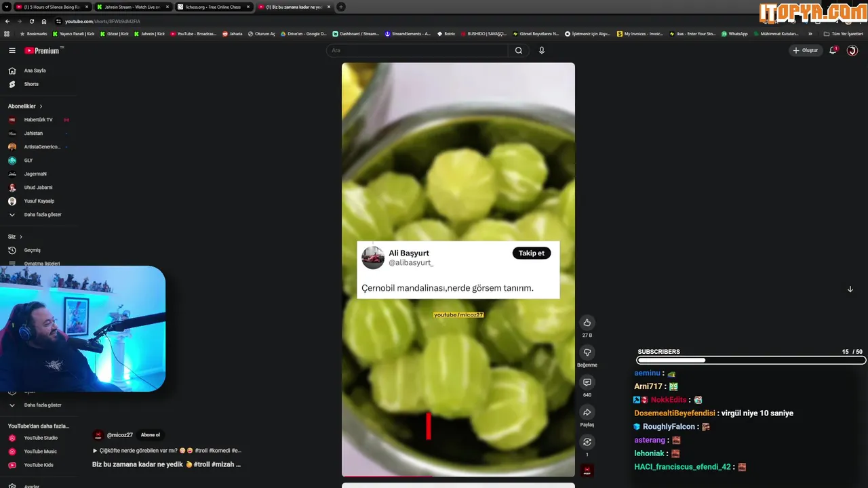Open the account avatar menu
This screenshot has height=488, width=868.
click(x=852, y=50)
